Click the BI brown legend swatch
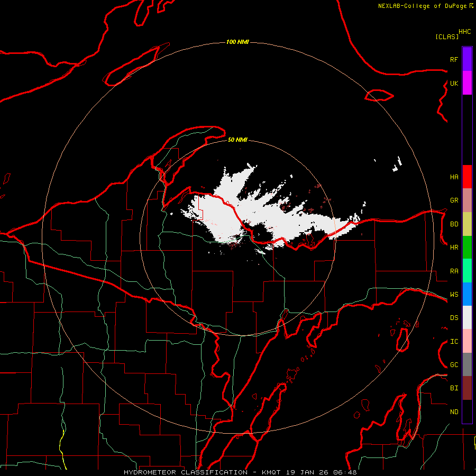This screenshot has width=476, height=476. 467,388
